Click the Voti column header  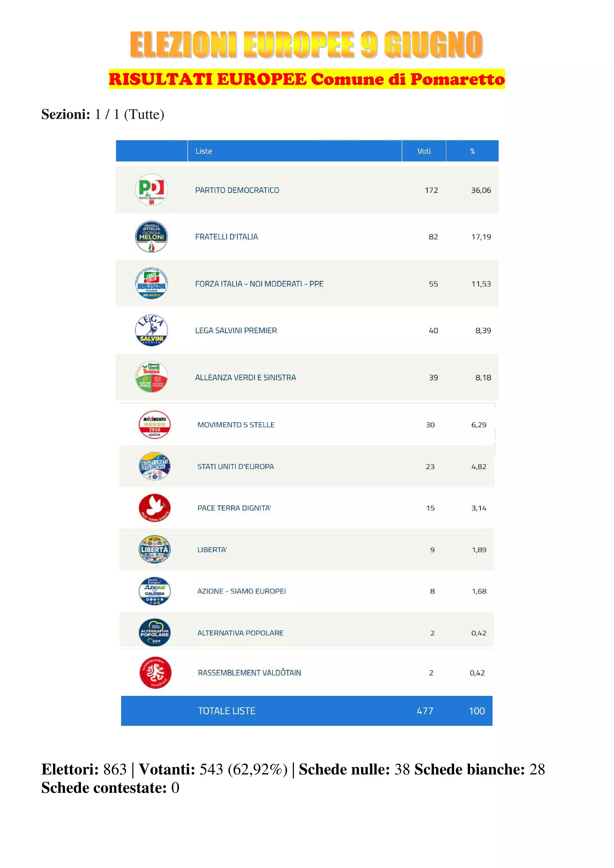tap(424, 151)
